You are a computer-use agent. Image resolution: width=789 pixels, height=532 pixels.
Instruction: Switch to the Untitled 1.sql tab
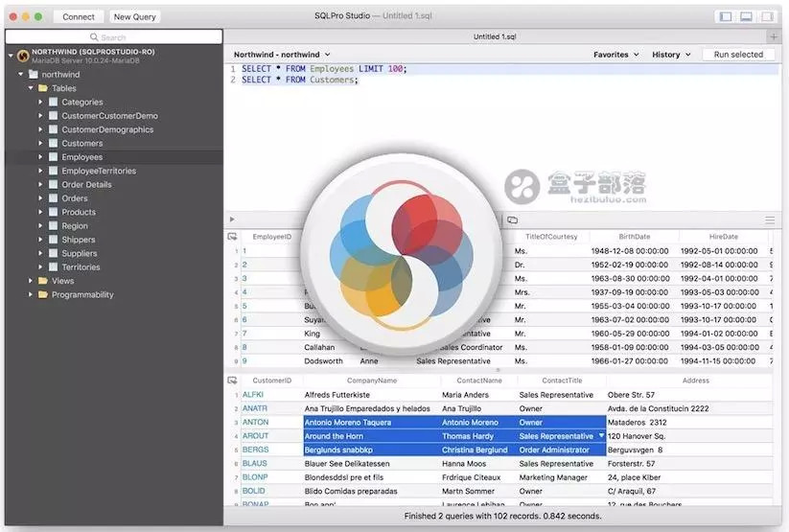(495, 36)
